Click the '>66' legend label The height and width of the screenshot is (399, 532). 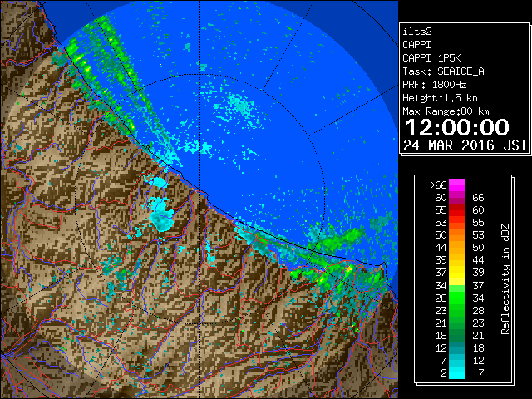click(x=438, y=185)
